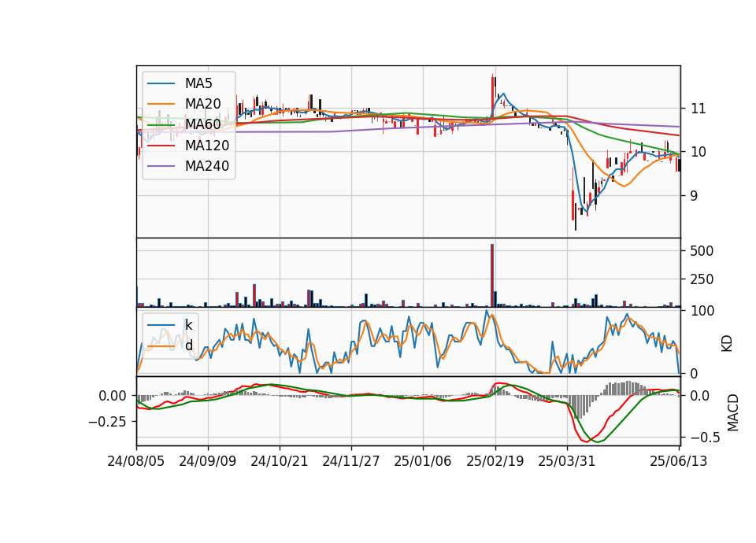Click the MACD left axis value 0.00

tap(113, 397)
